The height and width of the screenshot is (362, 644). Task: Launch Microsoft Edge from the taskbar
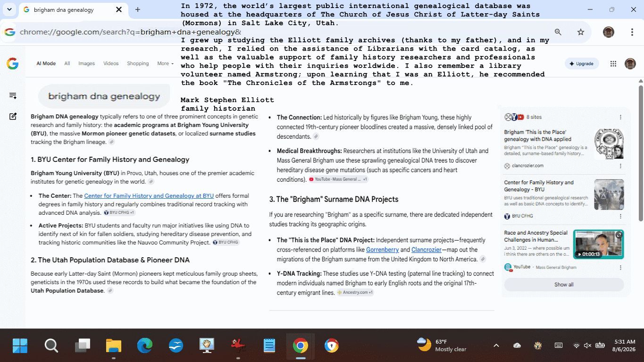(145, 346)
